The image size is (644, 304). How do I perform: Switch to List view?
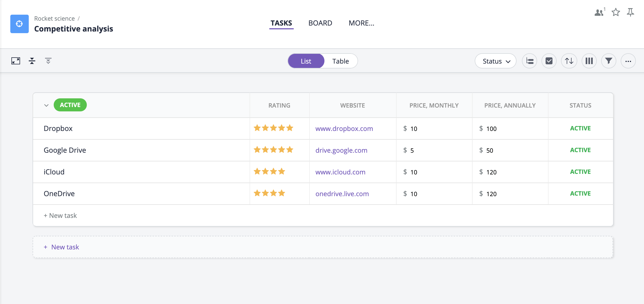[x=306, y=61]
